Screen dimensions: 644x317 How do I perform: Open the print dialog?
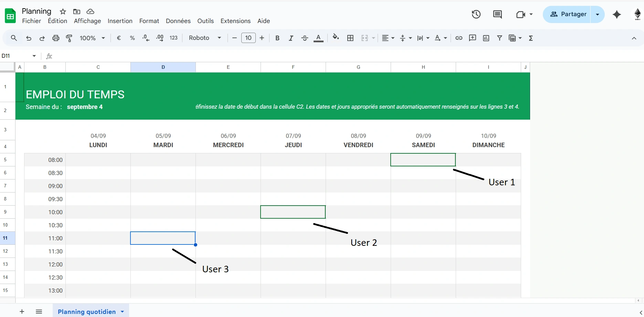pos(56,38)
